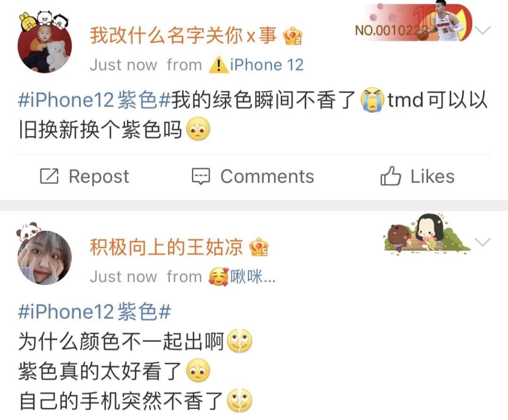
Task: Click the iPhone 12 source link
Action: click(x=267, y=65)
